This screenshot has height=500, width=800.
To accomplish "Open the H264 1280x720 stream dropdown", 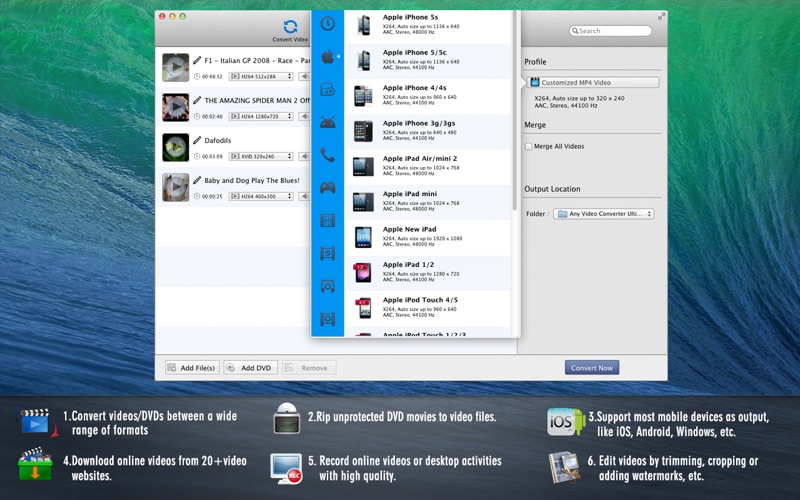I will pyautogui.click(x=261, y=116).
